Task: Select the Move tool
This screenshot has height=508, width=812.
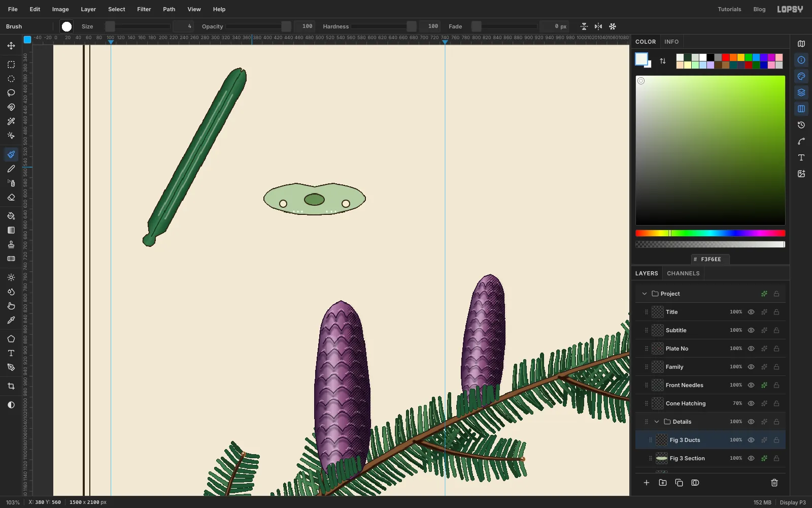Action: [11, 46]
